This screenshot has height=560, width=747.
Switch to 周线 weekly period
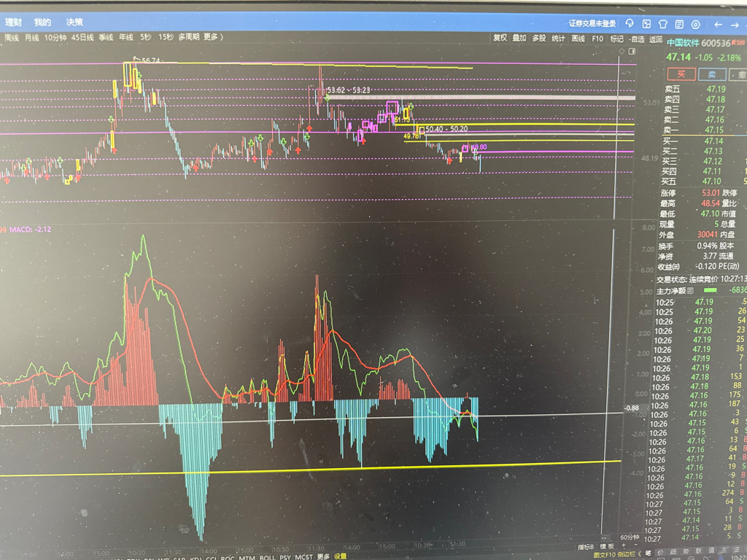(x=12, y=38)
